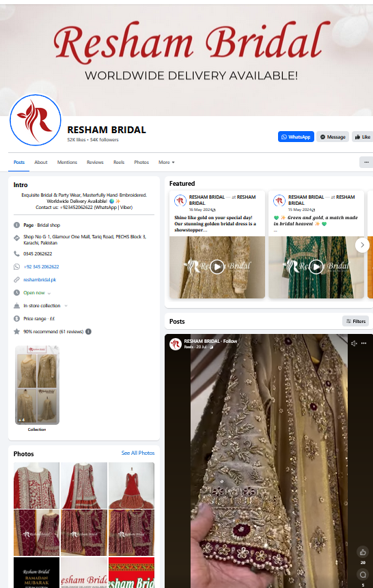Click the price range dollar icon

[x=16, y=318]
